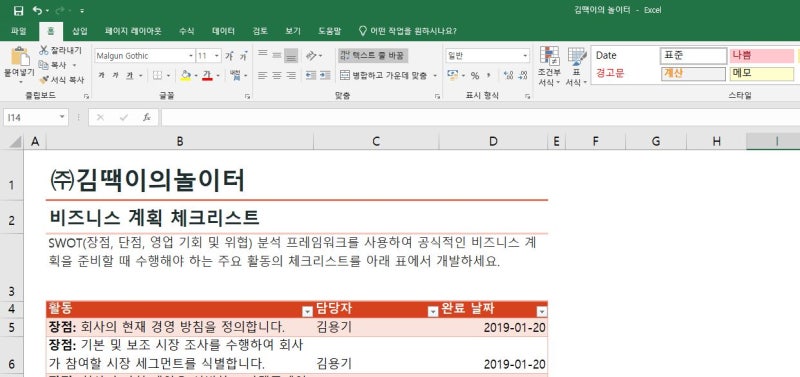Click into the formula bar
Viewport: 800px width, 377px height.
coord(480,117)
